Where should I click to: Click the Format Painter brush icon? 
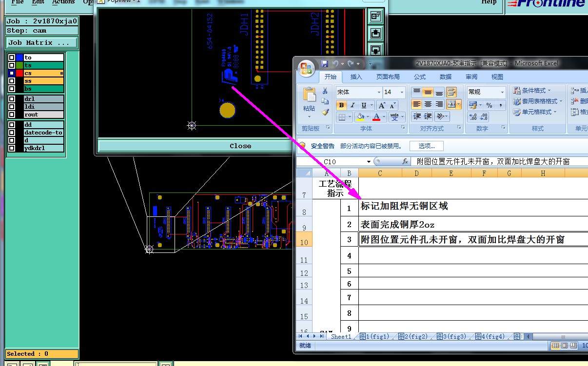325,112
